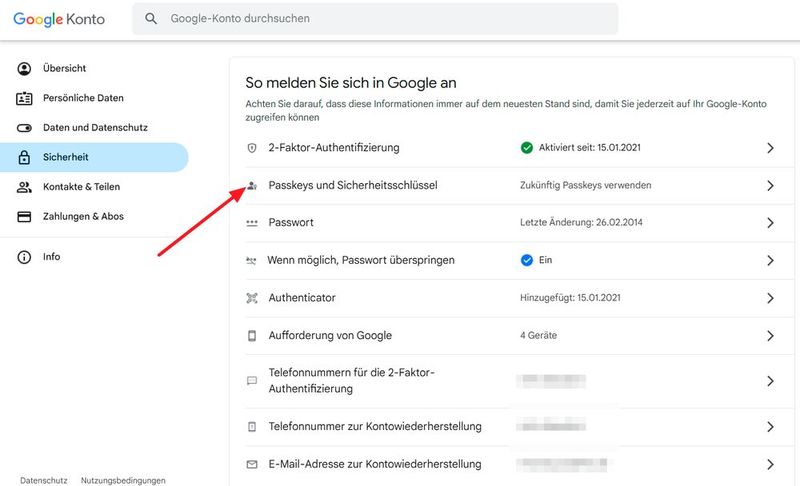Viewport: 800px width, 486px height.
Task: Click the Persönliche Daten ID card icon
Action: [24, 98]
